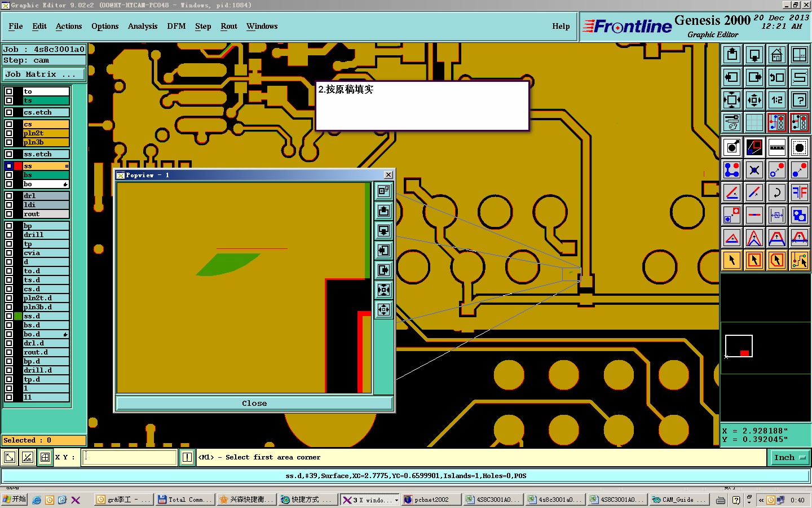Click the dotted-border octagon select icon
This screenshot has width=812, height=508.
pos(800,148)
